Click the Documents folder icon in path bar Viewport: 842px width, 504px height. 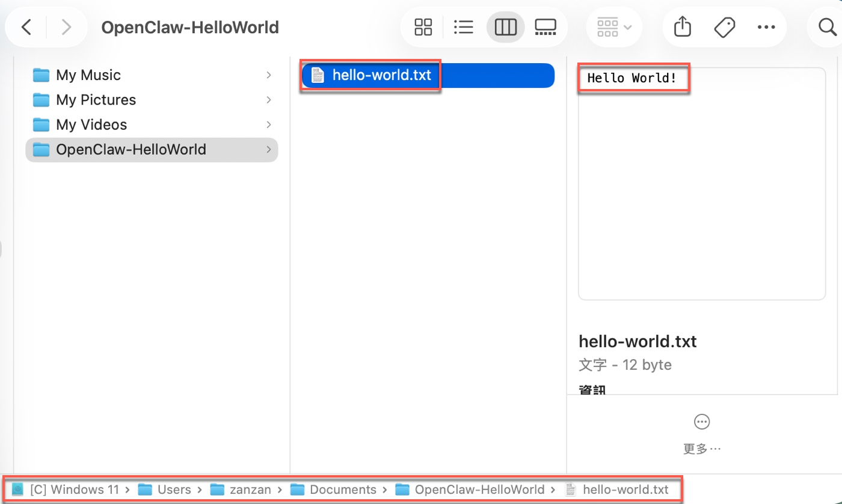(298, 490)
